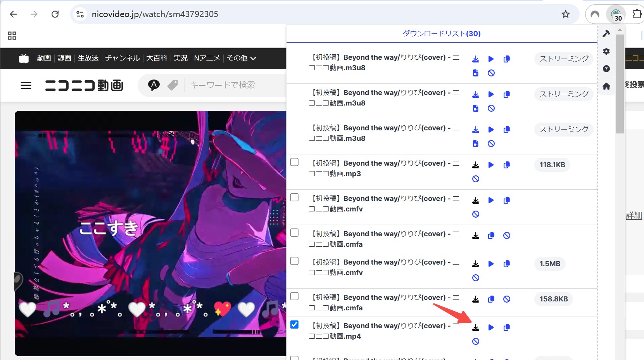Click the Niconico TV logo icon

tap(24, 59)
